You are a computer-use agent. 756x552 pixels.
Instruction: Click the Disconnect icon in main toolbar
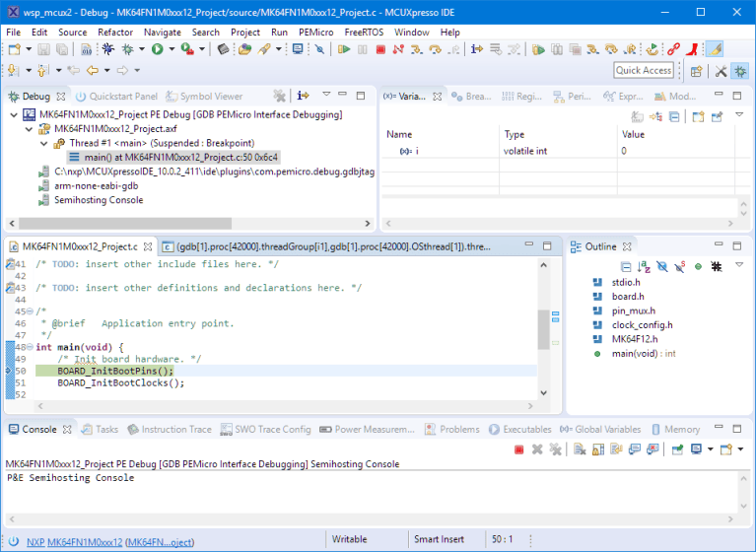398,49
